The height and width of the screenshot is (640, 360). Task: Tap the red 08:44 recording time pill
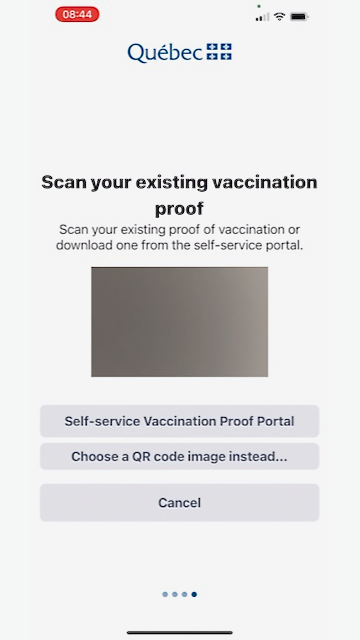tap(77, 15)
